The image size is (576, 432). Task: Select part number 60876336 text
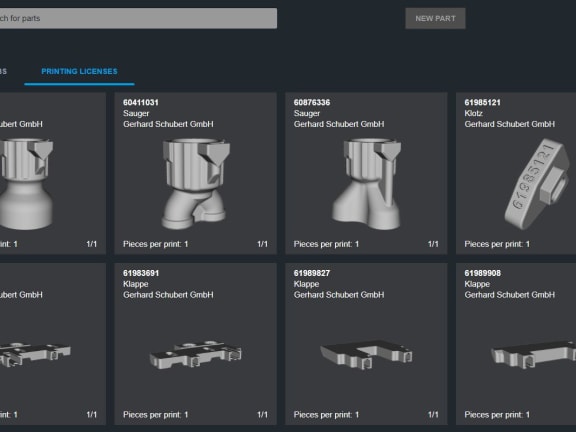click(x=312, y=102)
